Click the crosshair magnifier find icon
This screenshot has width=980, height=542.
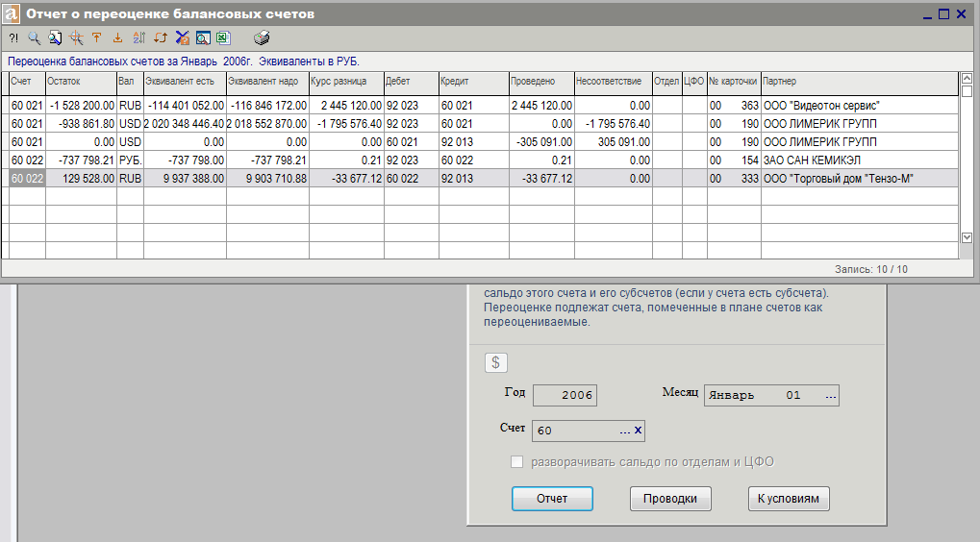pos(76,38)
